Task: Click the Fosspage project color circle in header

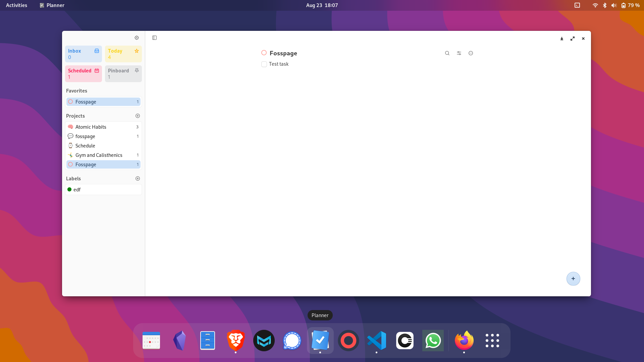Action: click(264, 53)
